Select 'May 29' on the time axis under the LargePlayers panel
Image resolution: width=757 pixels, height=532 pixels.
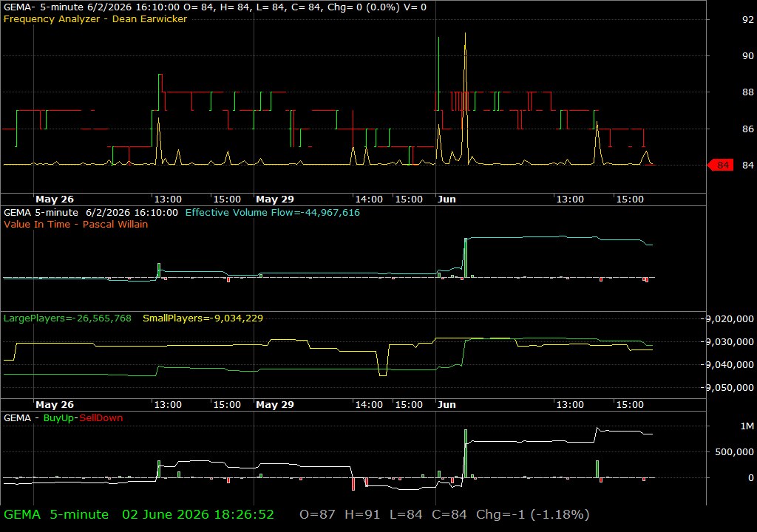(275, 405)
